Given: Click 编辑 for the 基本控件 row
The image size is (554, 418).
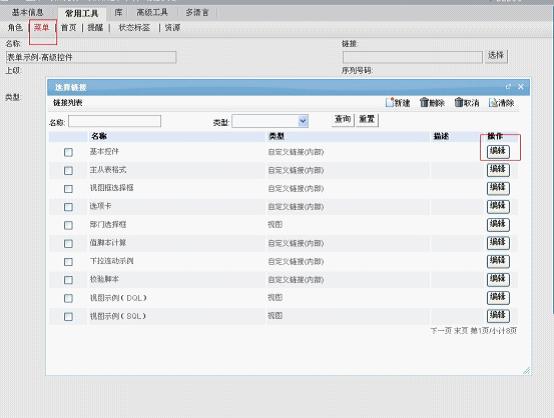Looking at the screenshot, I should pos(498,151).
